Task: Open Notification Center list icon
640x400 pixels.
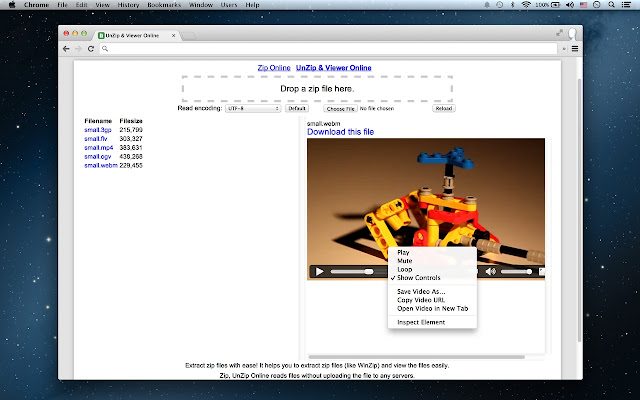Action: 626,5
